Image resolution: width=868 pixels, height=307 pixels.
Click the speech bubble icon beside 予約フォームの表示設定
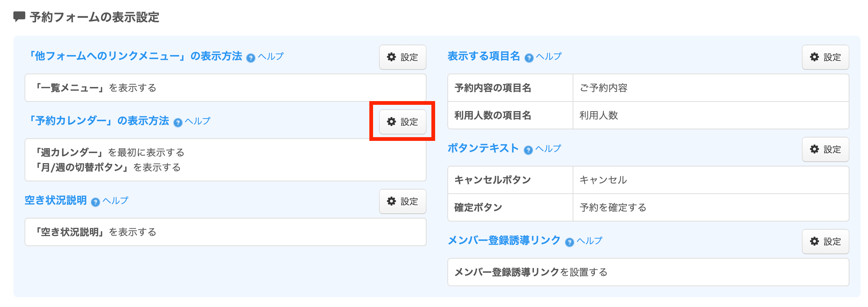(x=19, y=17)
